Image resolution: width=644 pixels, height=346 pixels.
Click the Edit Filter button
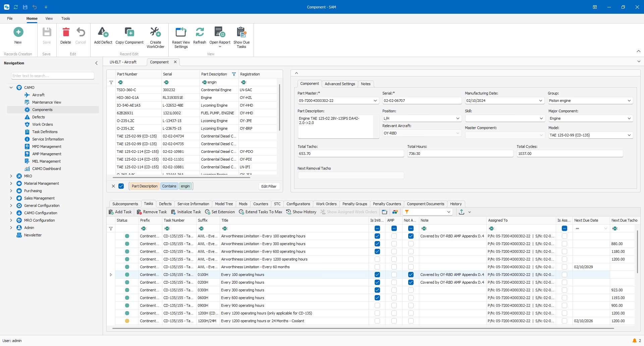coord(269,186)
